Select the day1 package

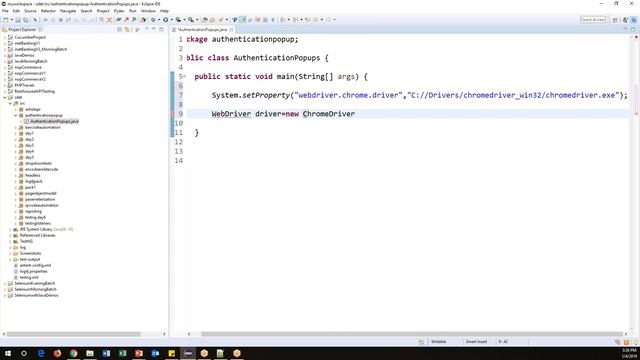point(29,133)
